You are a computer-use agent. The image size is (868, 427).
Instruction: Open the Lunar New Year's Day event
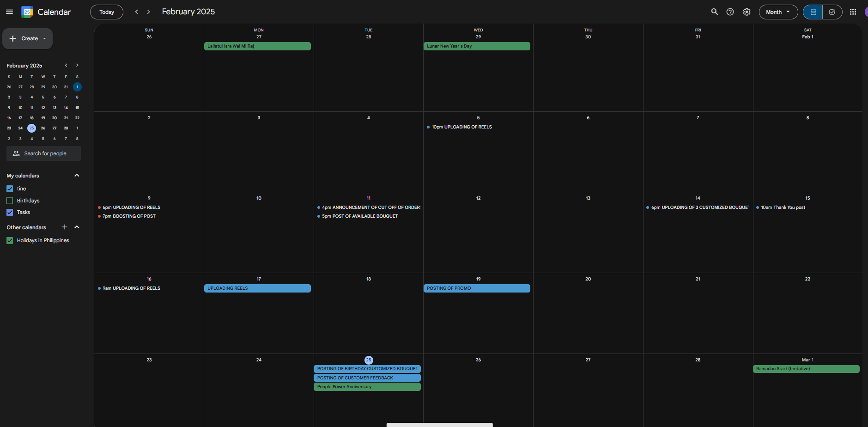click(x=477, y=46)
